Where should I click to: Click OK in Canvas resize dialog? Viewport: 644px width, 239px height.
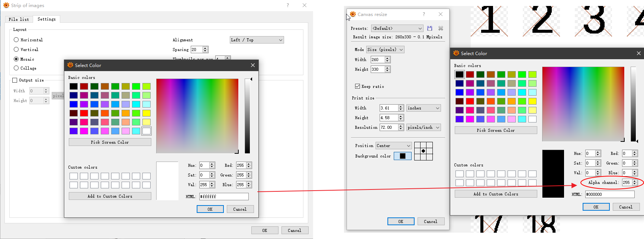point(401,222)
